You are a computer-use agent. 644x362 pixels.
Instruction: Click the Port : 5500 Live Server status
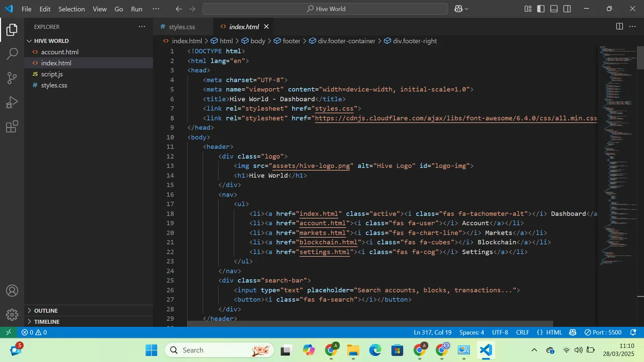coord(603,332)
